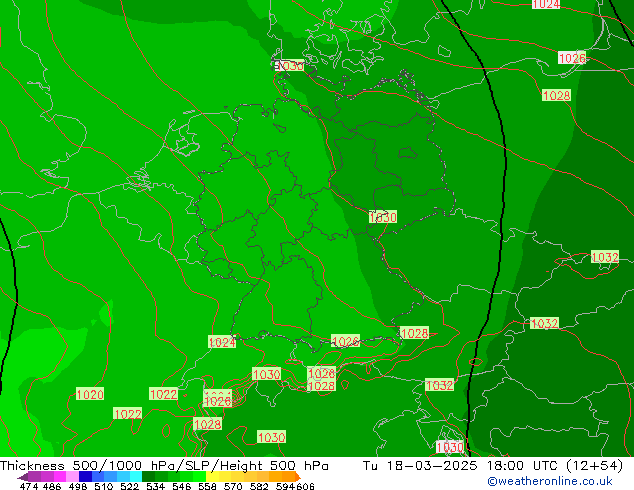Click the '1026' label in the upper right
The image size is (634, 490).
[x=572, y=58]
